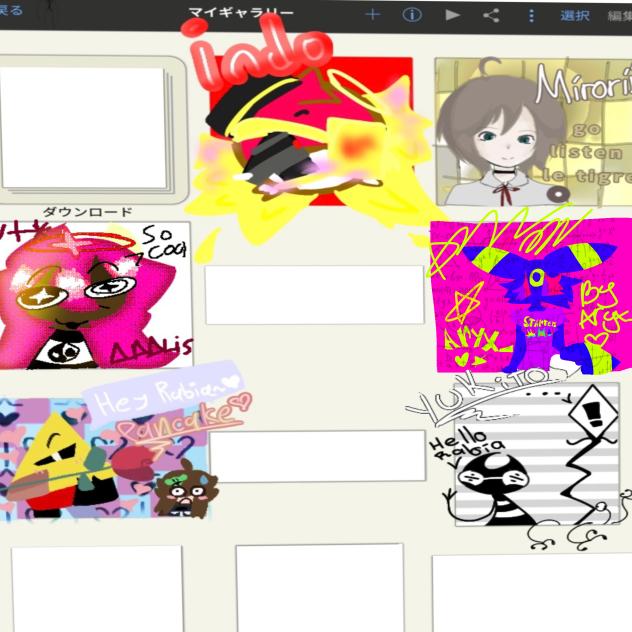This screenshot has height=632, width=632.
Task: Open the three-dot more options menu
Action: click(531, 16)
